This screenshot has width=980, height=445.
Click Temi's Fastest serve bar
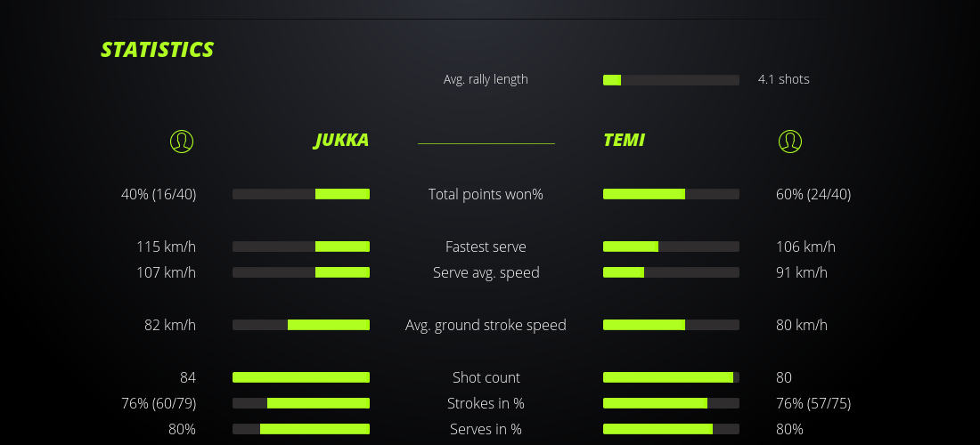click(671, 247)
